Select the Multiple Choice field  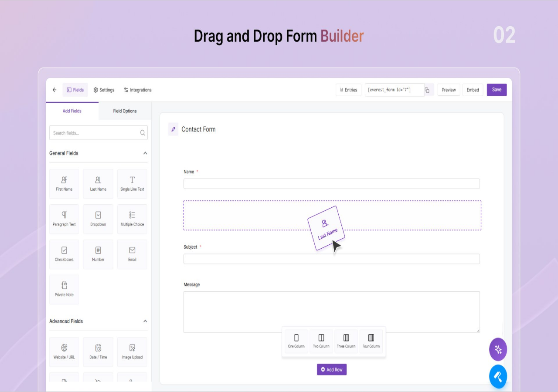[132, 219]
